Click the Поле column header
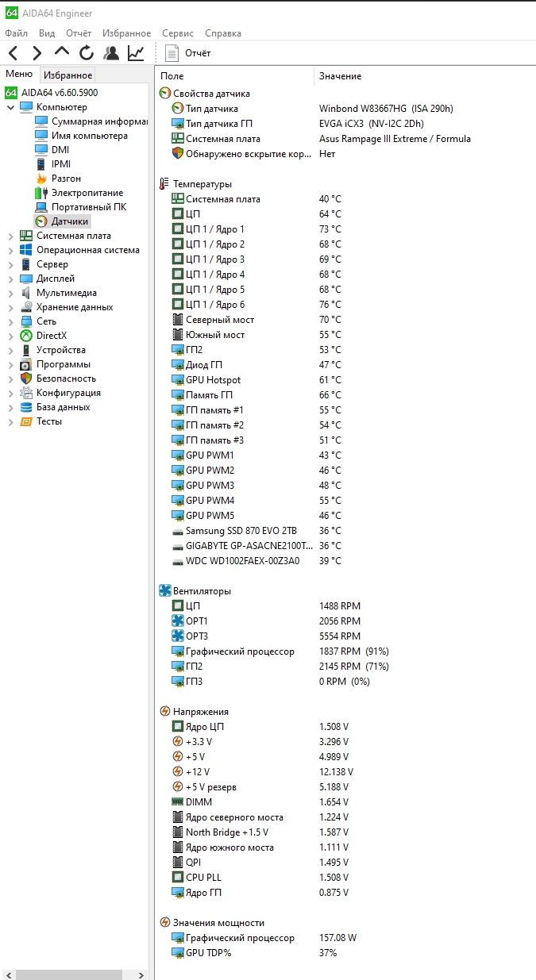Image resolution: width=536 pixels, height=980 pixels. [x=234, y=76]
